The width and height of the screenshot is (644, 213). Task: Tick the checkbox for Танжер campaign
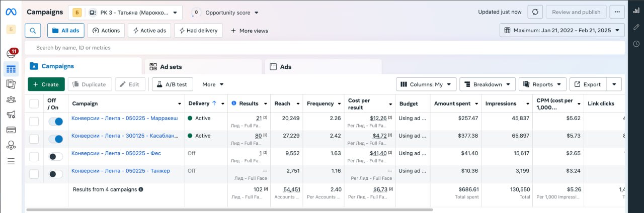[34, 174]
